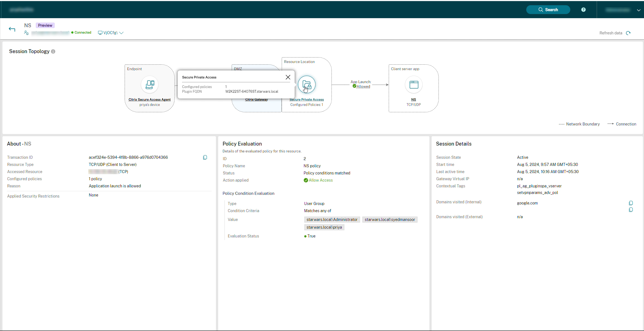Click the second copy icon below Domains visited

pyautogui.click(x=631, y=209)
